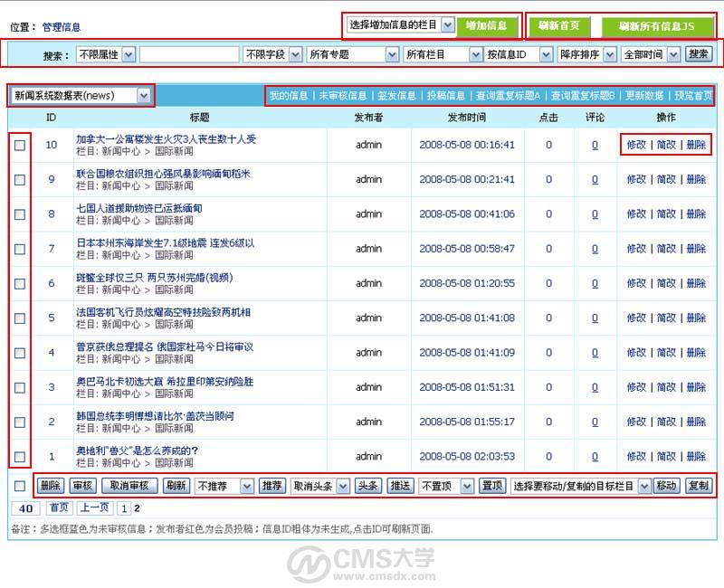This screenshot has width=724, height=588.
Task: Tick the checkbox for news ID 10
Action: pyautogui.click(x=20, y=146)
